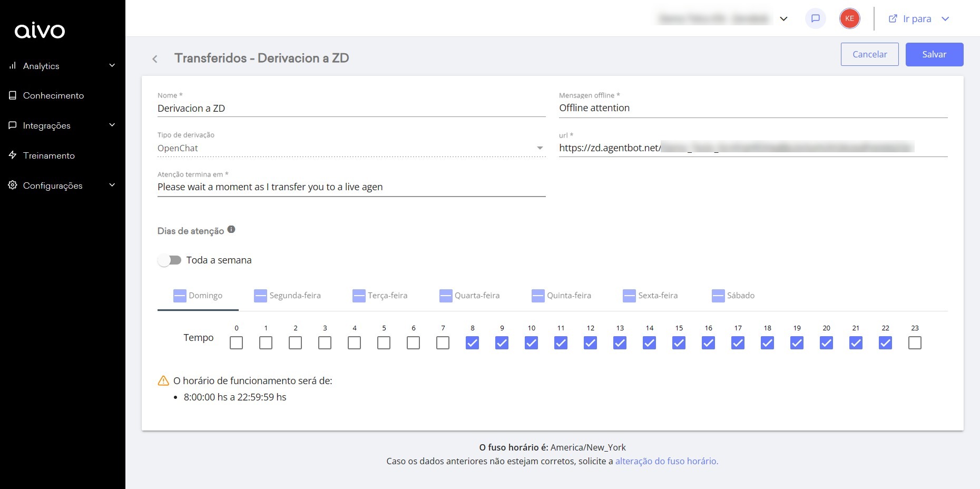Check the hour 5 checkbox
980x489 pixels.
point(384,343)
